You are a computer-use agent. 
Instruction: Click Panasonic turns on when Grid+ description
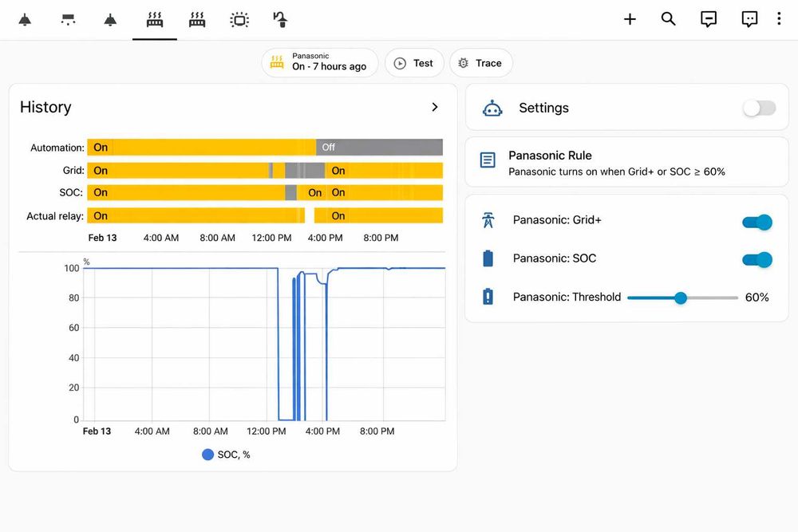coord(616,172)
